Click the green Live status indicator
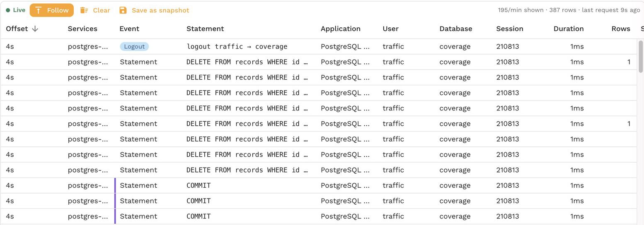 pos(16,10)
